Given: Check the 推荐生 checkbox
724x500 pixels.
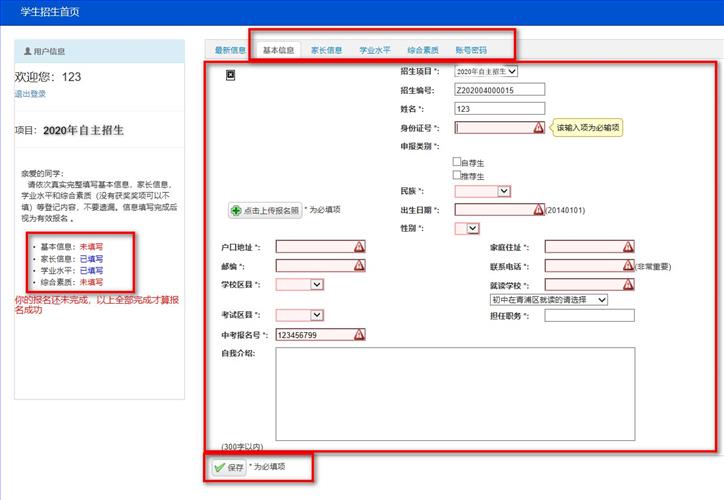Looking at the screenshot, I should pos(458,174).
